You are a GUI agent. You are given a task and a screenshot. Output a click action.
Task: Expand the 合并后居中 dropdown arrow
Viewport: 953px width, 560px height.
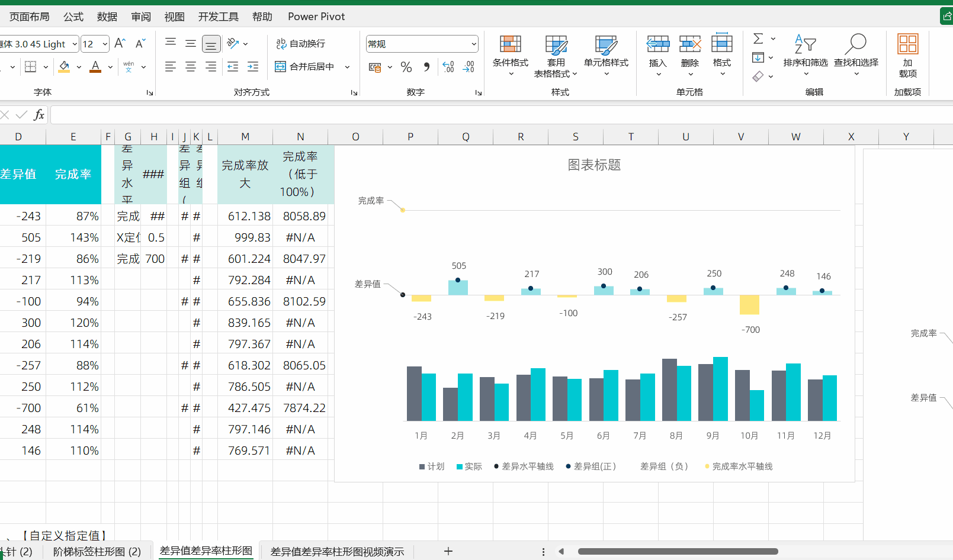[348, 67]
